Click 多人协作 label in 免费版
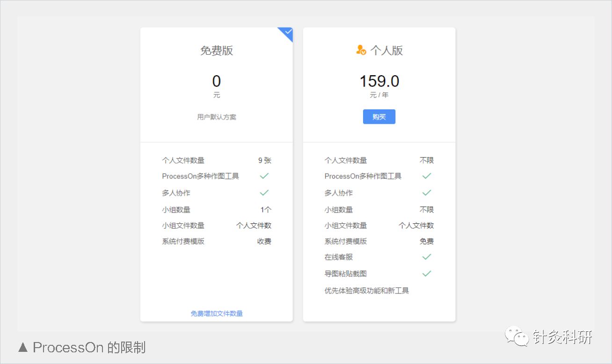Viewport: 612px width, 364px height. click(x=176, y=193)
